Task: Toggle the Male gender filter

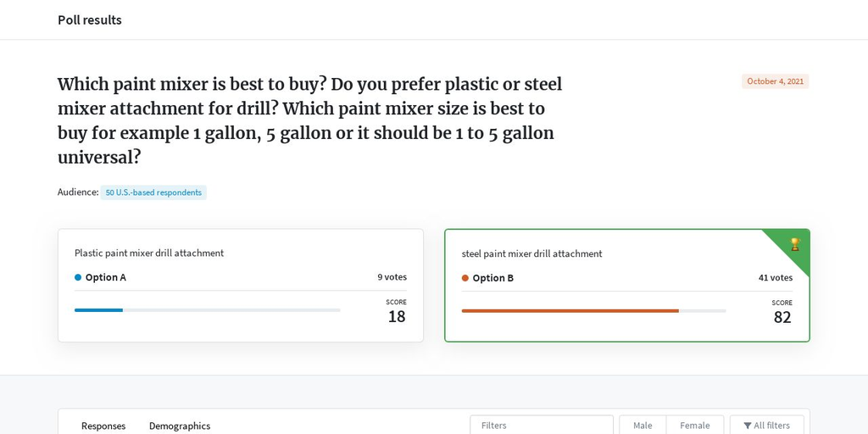Action: (x=643, y=426)
